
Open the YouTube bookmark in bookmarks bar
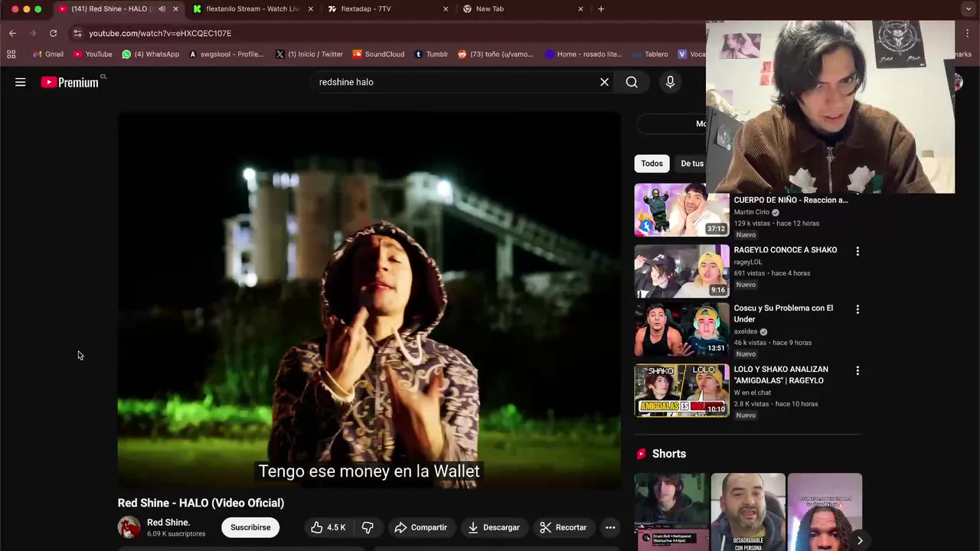pos(93,54)
